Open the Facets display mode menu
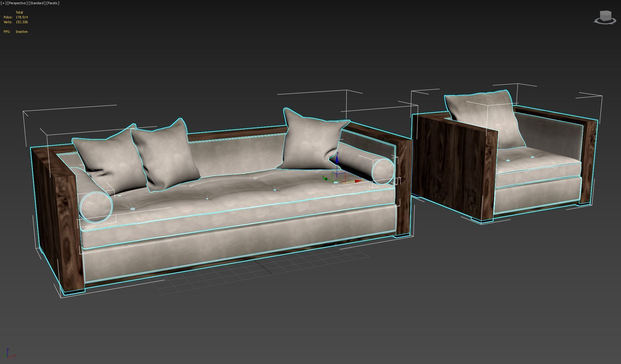 pyautogui.click(x=53, y=3)
